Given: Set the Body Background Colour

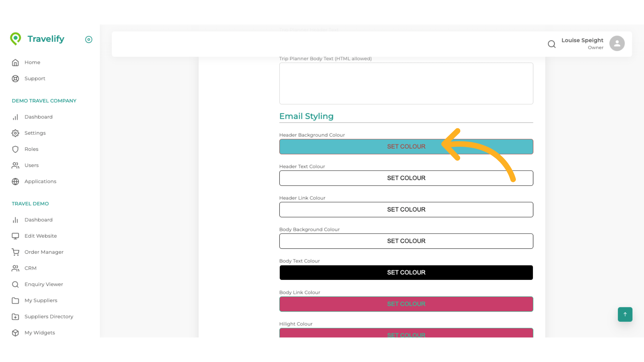Looking at the screenshot, I should (x=406, y=241).
